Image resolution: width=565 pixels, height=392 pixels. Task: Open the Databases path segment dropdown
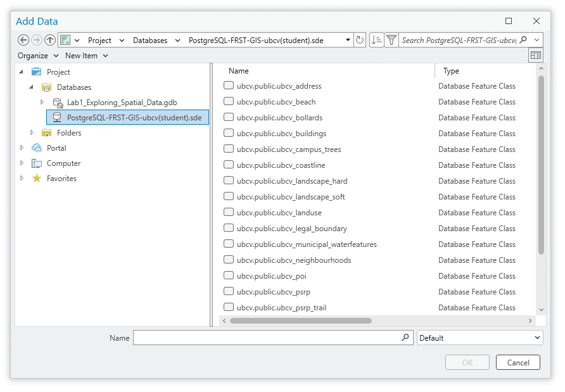coord(177,41)
